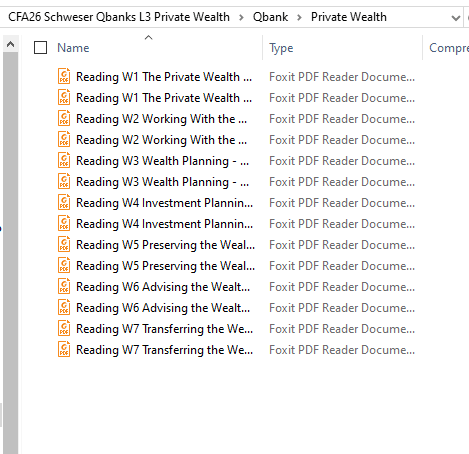Sort files by the Name column
Screen dimensions: 469x454
tap(73, 48)
